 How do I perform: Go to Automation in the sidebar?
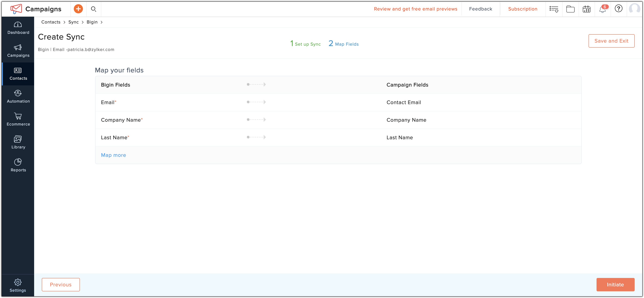[18, 97]
